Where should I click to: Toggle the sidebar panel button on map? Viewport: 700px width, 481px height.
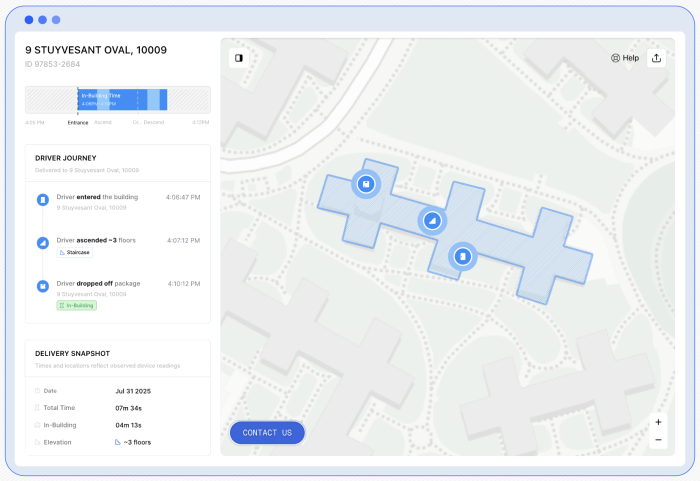pyautogui.click(x=238, y=58)
